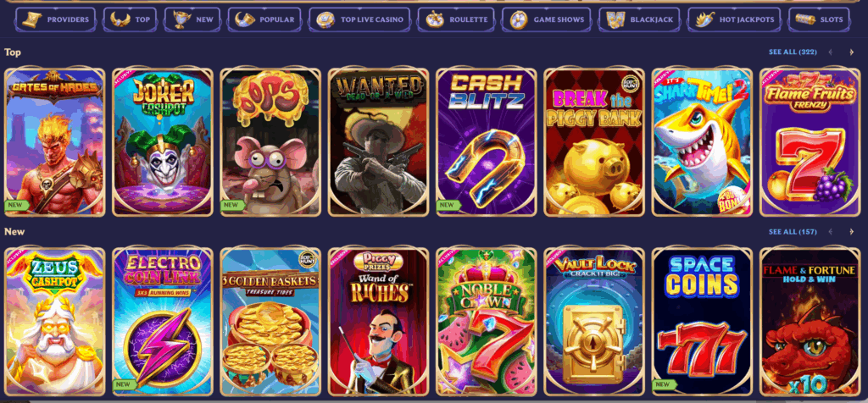The height and width of the screenshot is (403, 868).
Task: Go back in Top row with previous arrow
Action: coord(831,52)
